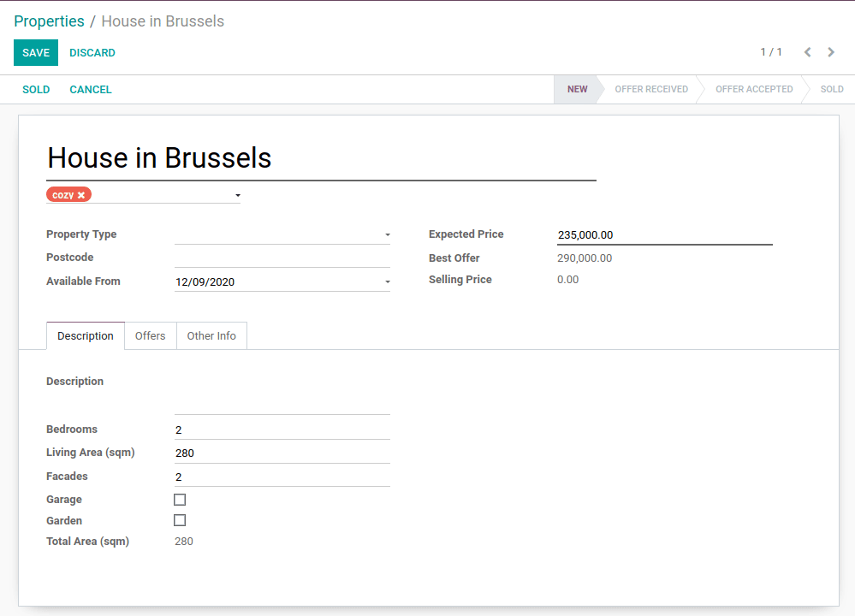Open the Other Info tab

point(211,335)
